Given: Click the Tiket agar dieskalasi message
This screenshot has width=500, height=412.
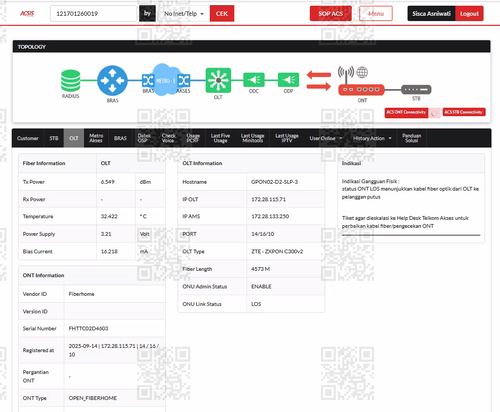Looking at the screenshot, I should coord(405,222).
